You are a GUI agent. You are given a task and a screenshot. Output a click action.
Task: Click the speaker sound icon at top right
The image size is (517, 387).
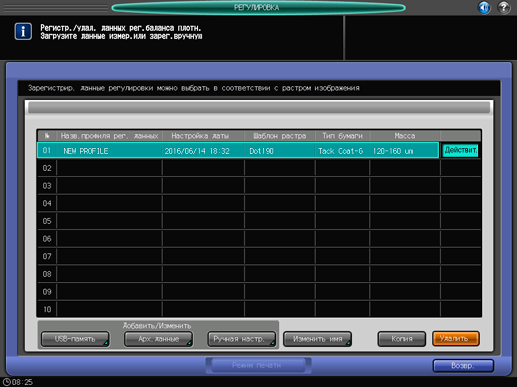484,7
